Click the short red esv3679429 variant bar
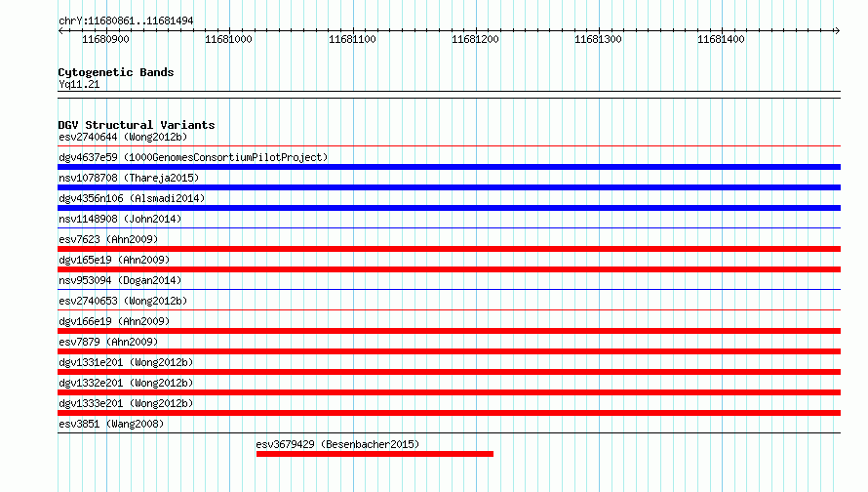Image resolution: width=868 pixels, height=492 pixels. pyautogui.click(x=375, y=454)
